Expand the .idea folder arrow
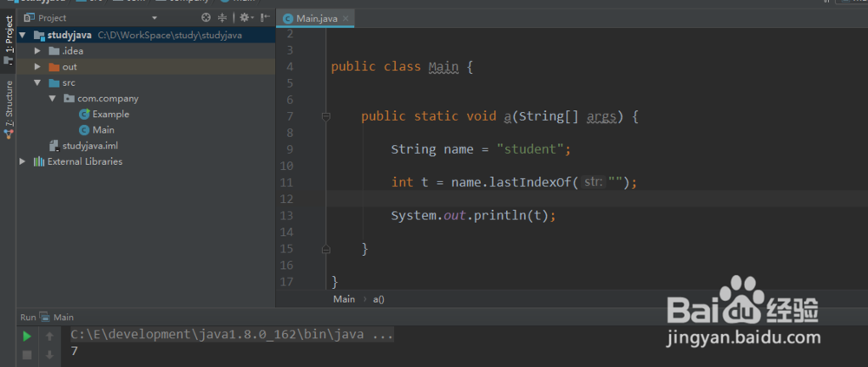 (x=37, y=51)
